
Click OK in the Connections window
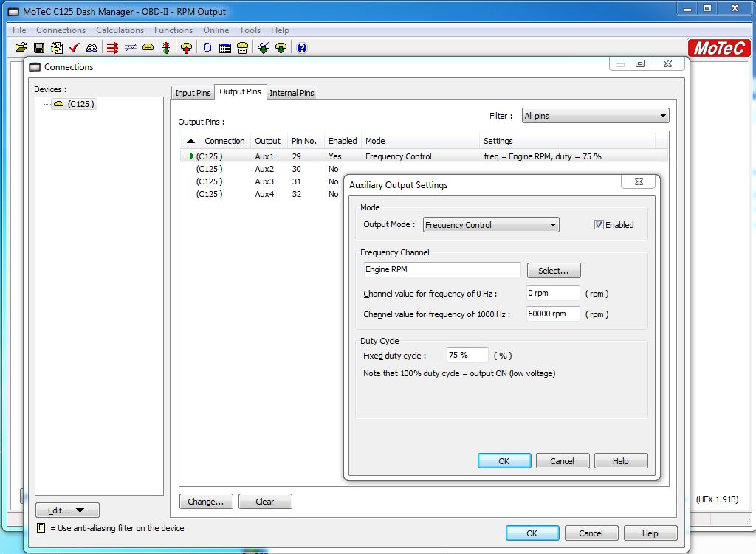coord(532,533)
